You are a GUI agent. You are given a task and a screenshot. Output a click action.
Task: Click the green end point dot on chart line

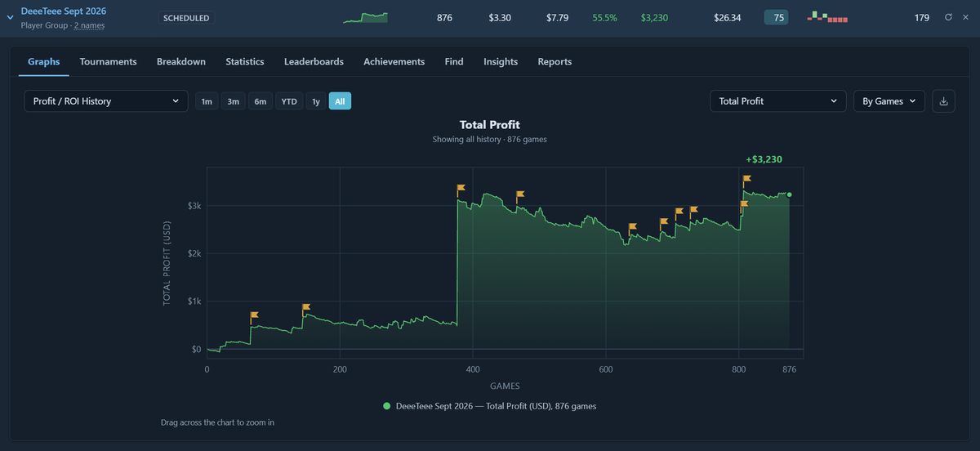pos(789,194)
